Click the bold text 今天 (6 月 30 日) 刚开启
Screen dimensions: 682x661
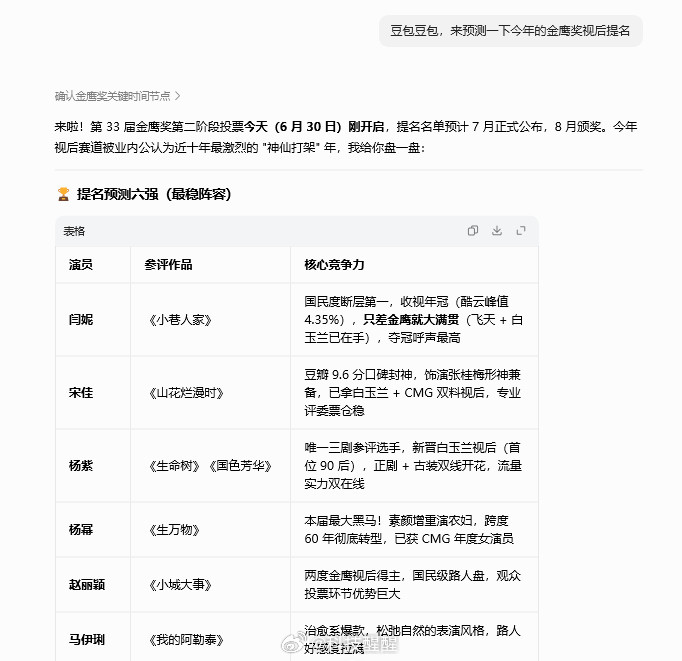click(314, 127)
